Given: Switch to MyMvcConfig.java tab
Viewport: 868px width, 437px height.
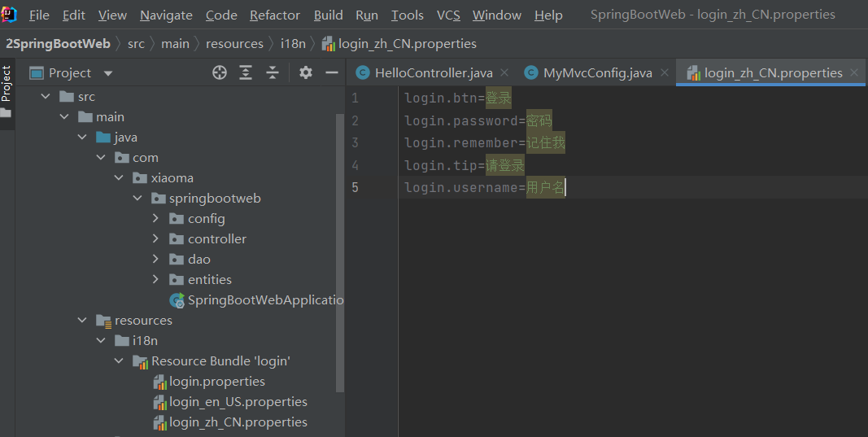Looking at the screenshot, I should click(x=597, y=73).
